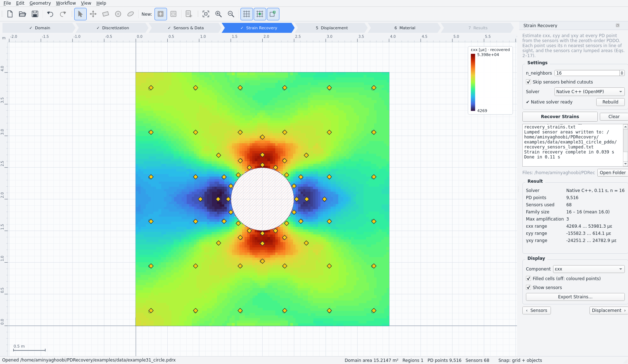Click the 'Sensors 68' status bar entry
The image size is (628, 364).
click(x=477, y=360)
